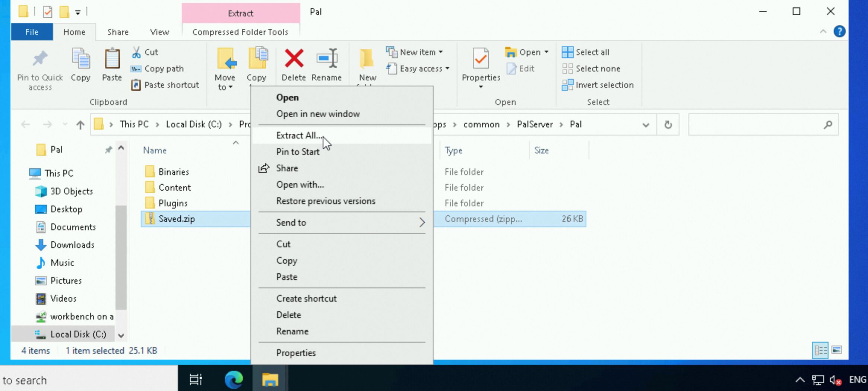Click the Refresh button beside address bar
The width and height of the screenshot is (868, 391).
coord(668,125)
